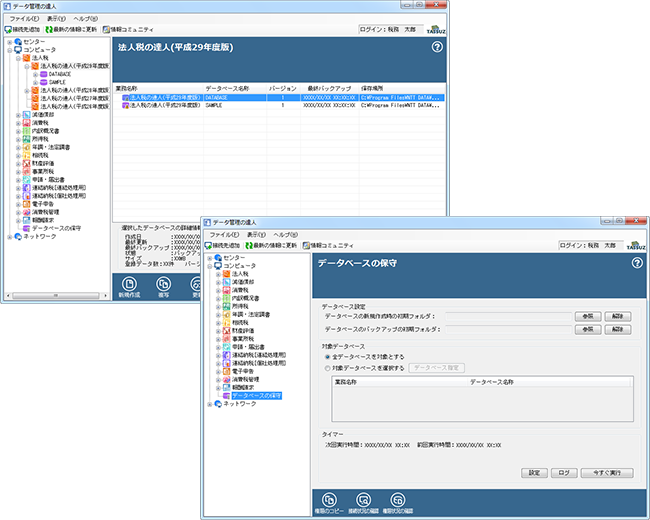Select 申請・届出書 in back window tree

coord(49,180)
